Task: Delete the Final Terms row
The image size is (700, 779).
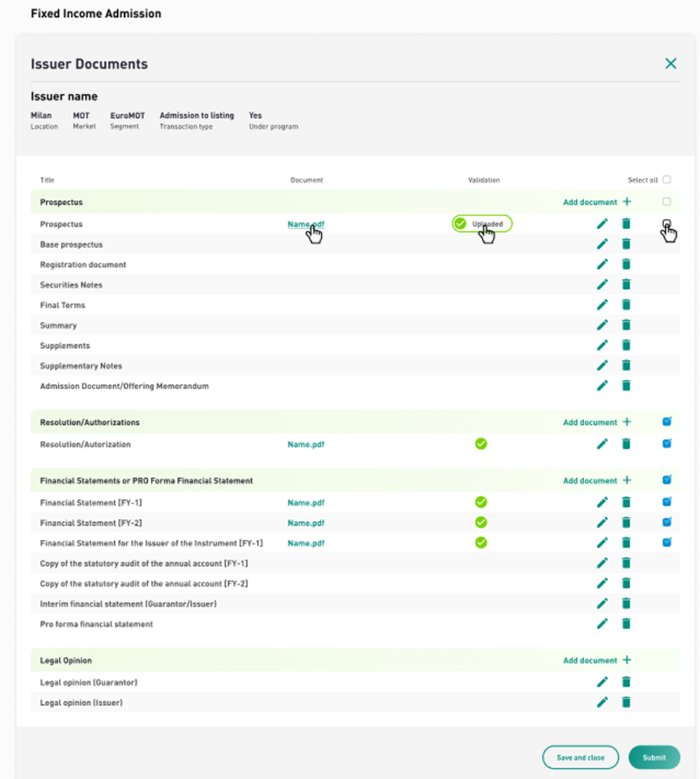Action: point(626,304)
